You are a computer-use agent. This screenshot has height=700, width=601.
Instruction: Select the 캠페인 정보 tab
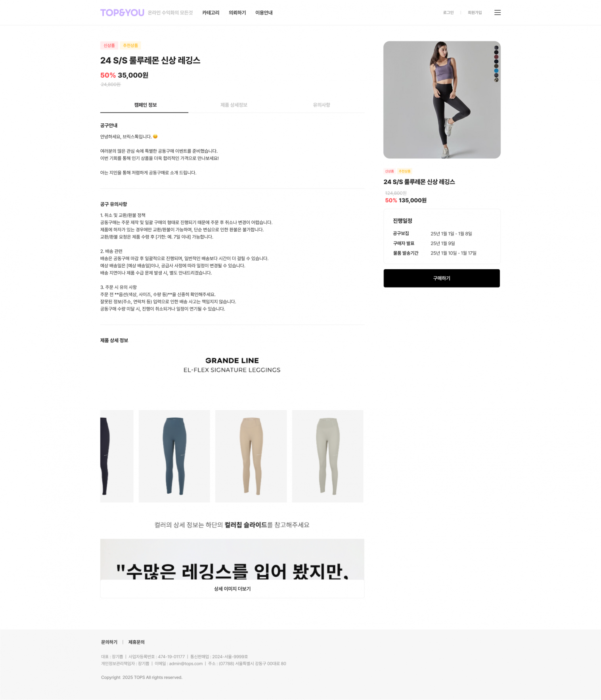point(145,105)
